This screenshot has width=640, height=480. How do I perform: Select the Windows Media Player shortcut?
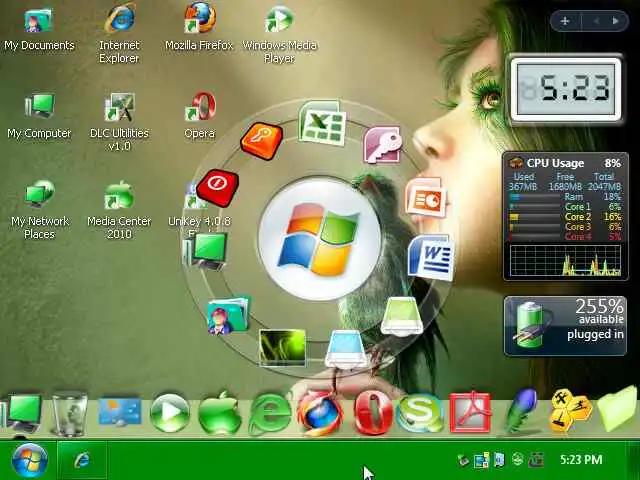(x=279, y=35)
